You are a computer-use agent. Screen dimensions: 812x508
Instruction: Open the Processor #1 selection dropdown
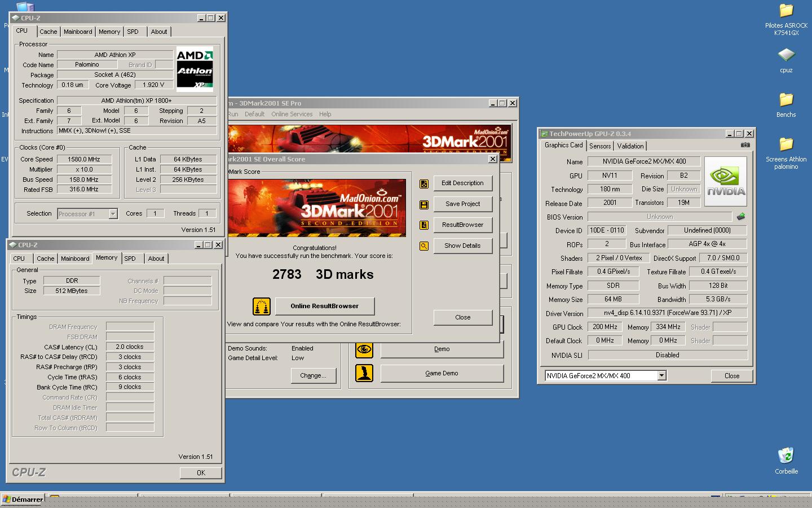113,214
